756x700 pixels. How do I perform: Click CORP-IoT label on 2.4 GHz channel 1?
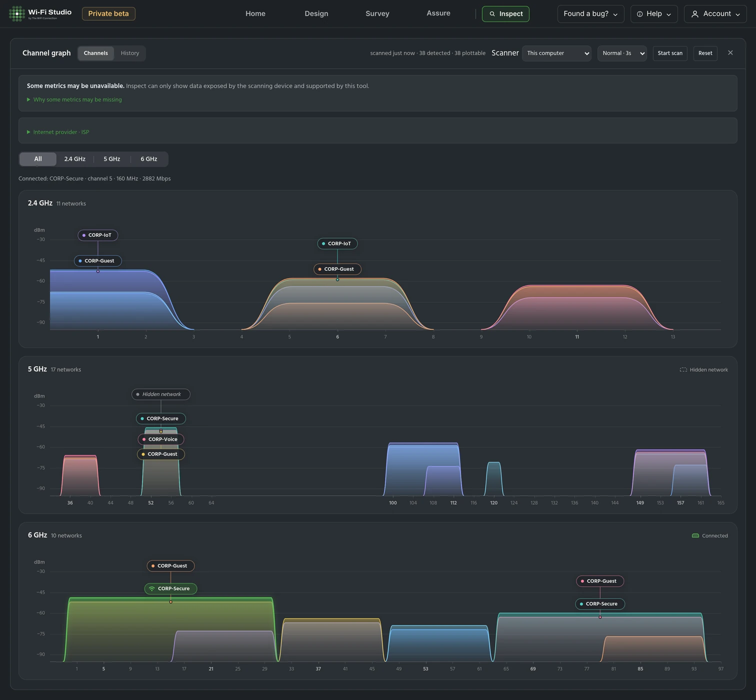(x=98, y=235)
